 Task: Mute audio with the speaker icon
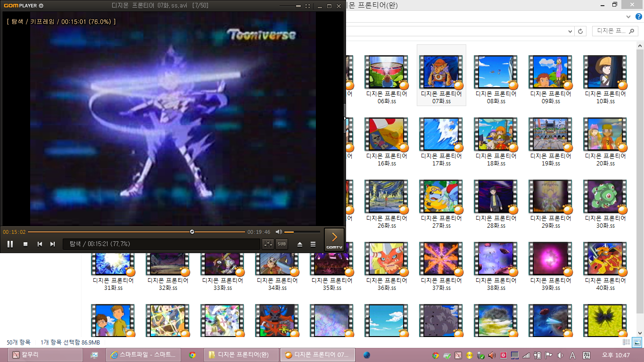(279, 232)
